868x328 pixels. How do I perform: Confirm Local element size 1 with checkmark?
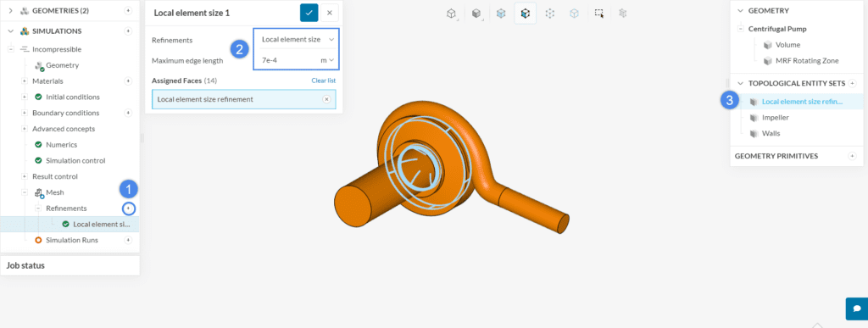click(309, 13)
